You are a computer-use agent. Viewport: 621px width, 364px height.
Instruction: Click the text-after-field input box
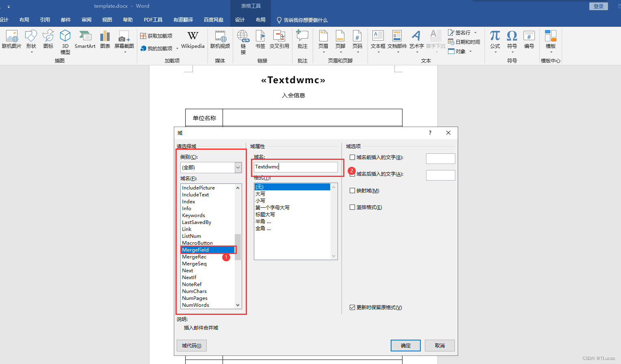tap(441, 175)
